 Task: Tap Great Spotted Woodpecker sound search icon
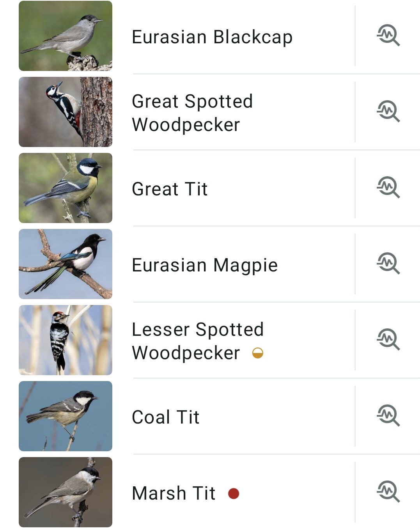(388, 112)
